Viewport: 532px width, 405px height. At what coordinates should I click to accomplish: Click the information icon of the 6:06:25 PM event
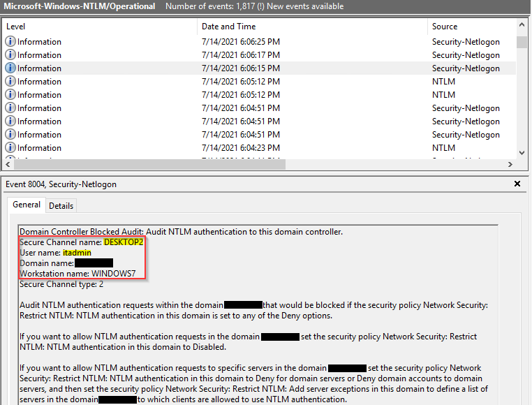(10, 42)
